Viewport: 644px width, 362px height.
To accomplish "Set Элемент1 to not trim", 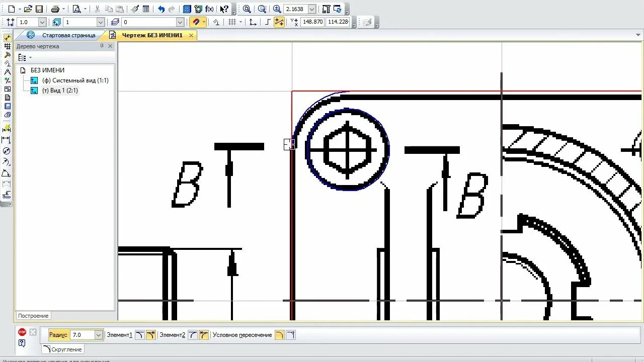I will click(140, 335).
